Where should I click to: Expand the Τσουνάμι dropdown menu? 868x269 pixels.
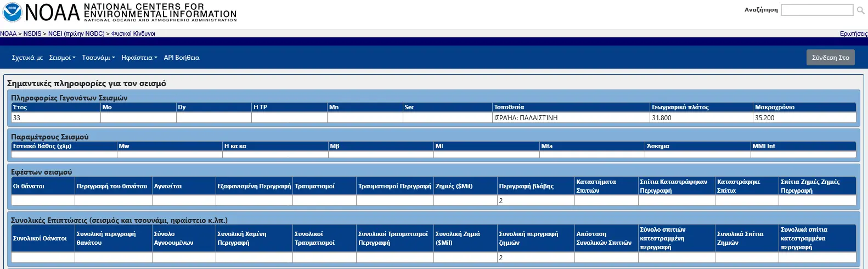click(x=98, y=58)
